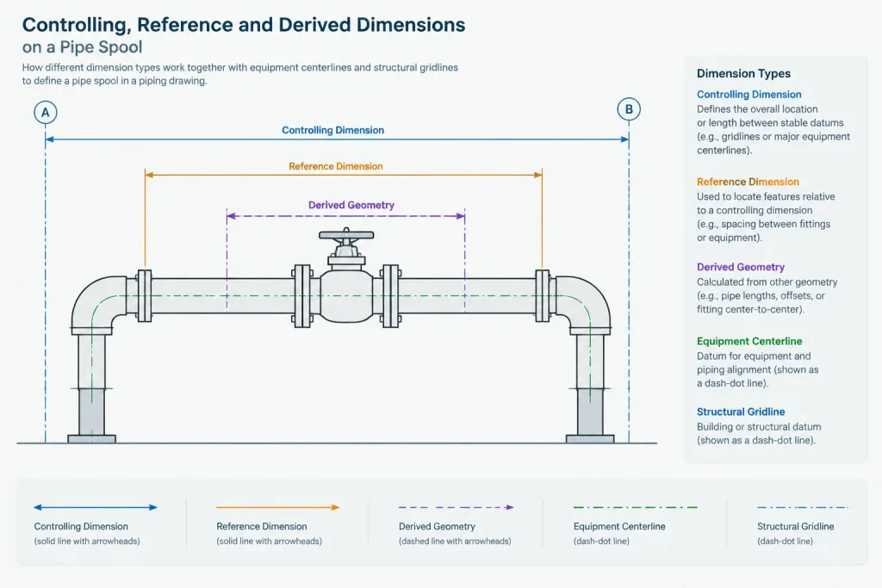882x588 pixels.
Task: Click the text 'Defines the overall location'
Action: coord(757,109)
